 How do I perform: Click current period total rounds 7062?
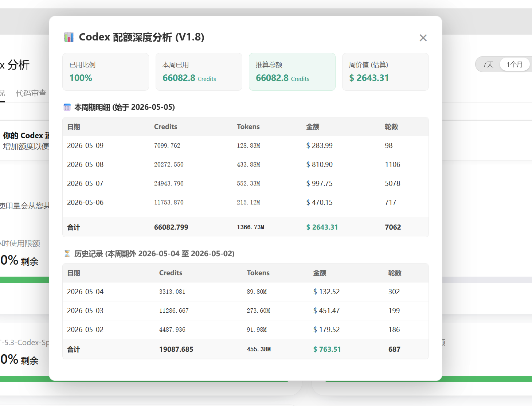pyautogui.click(x=393, y=227)
